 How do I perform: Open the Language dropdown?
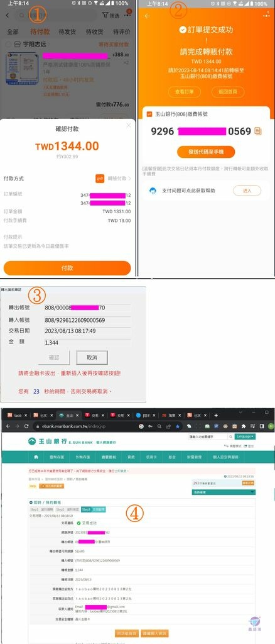click(245, 436)
